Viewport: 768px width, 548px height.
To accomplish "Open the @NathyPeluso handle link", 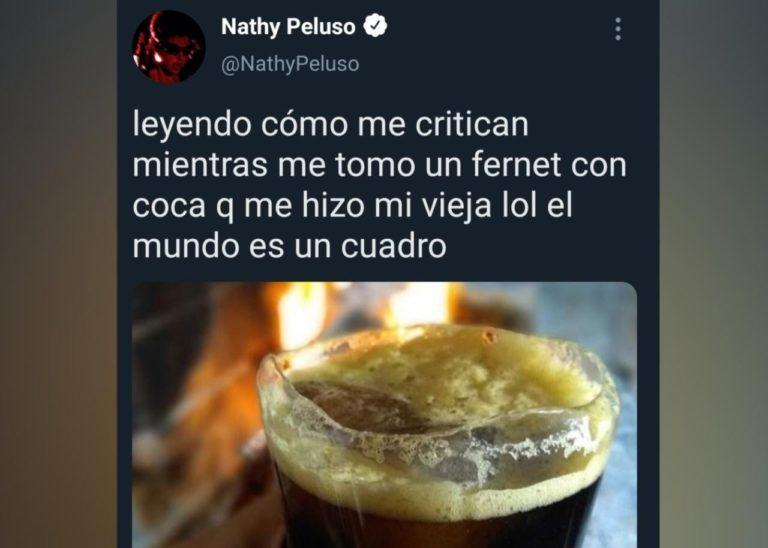I will (x=290, y=64).
